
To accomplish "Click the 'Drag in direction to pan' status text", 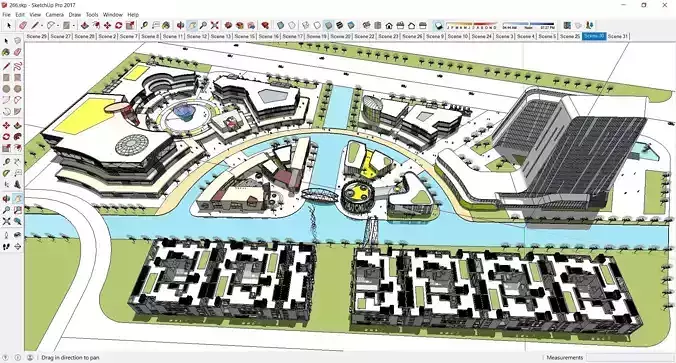I will pos(70,357).
